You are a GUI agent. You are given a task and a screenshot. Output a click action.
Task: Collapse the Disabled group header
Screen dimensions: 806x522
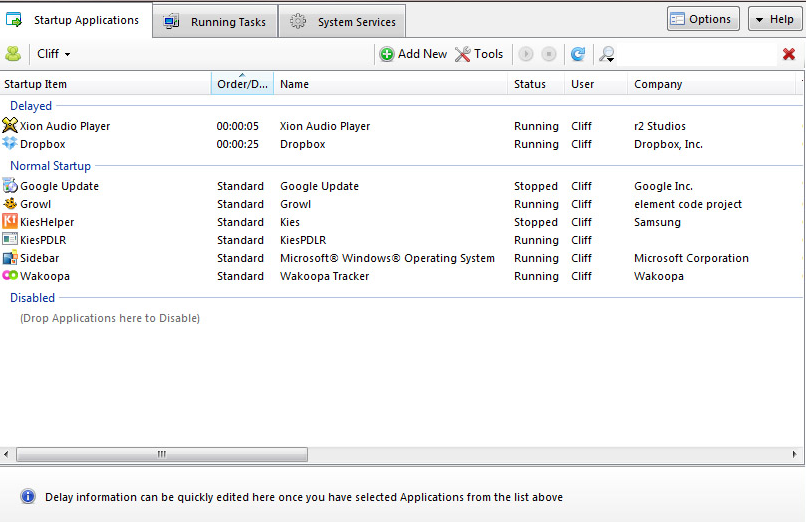32,298
